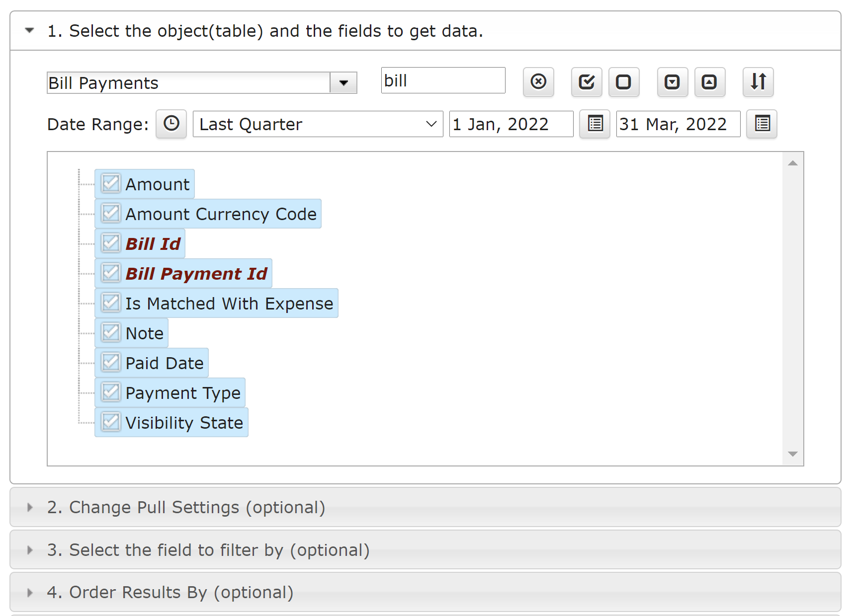Click the expand all nodes icon
The image size is (851, 616).
coord(672,81)
